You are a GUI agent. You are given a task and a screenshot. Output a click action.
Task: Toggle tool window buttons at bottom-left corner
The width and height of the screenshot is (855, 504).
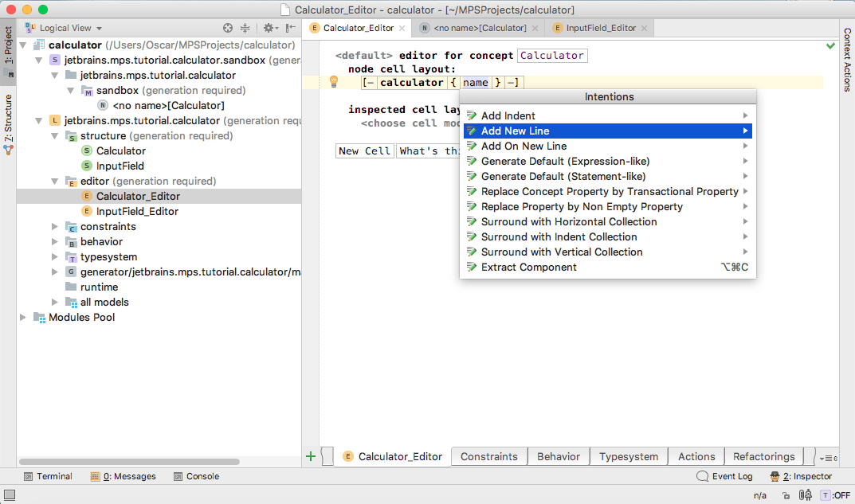point(8,495)
